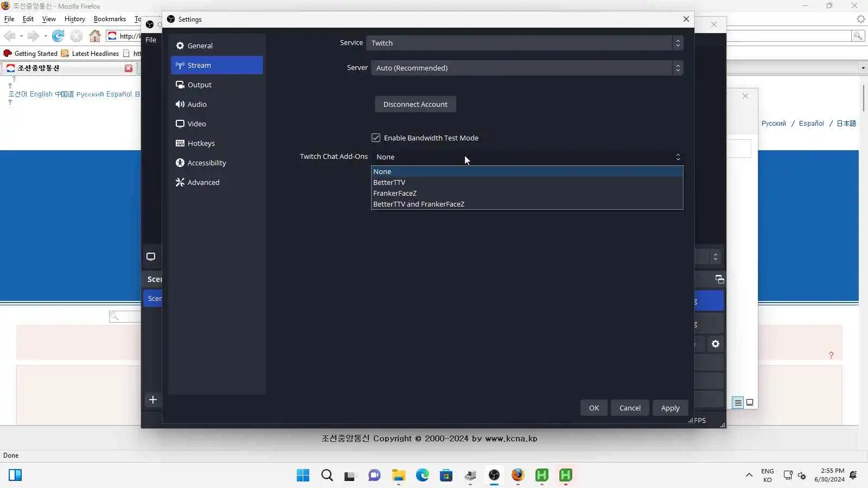Click the gear icon in OBS controls dock
This screenshot has width=868, height=488.
(x=716, y=344)
